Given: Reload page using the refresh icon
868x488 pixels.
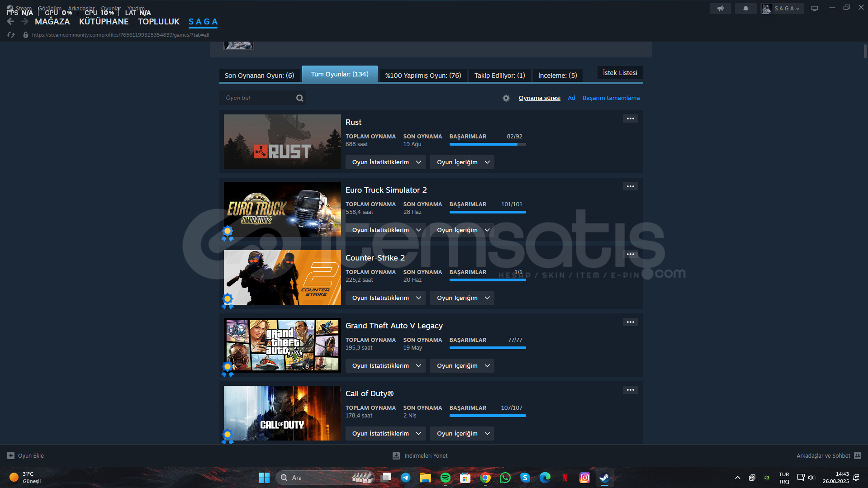Looking at the screenshot, I should coord(11,35).
